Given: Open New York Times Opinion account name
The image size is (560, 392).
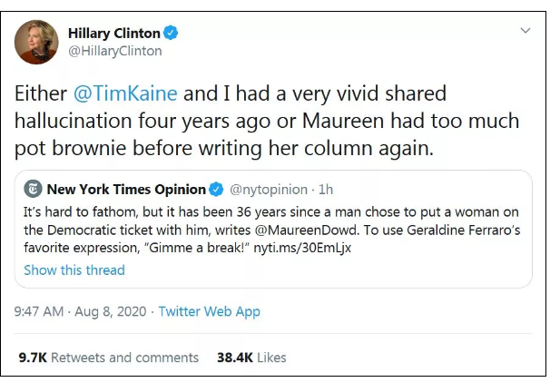Looking at the screenshot, I should (126, 190).
